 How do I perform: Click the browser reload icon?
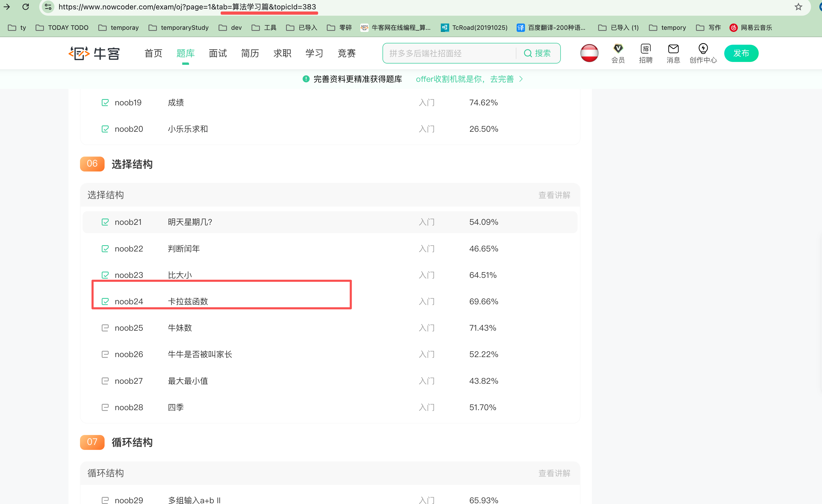(x=26, y=7)
